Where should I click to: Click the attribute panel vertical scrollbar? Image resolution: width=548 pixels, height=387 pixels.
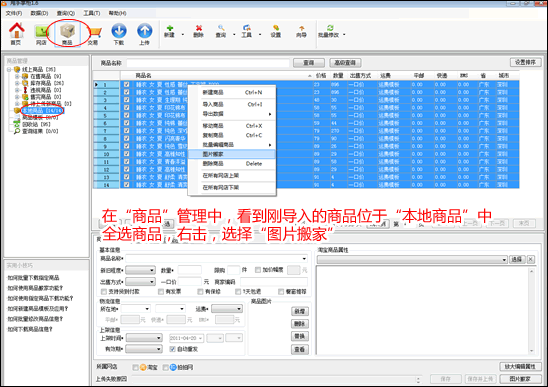(532, 310)
